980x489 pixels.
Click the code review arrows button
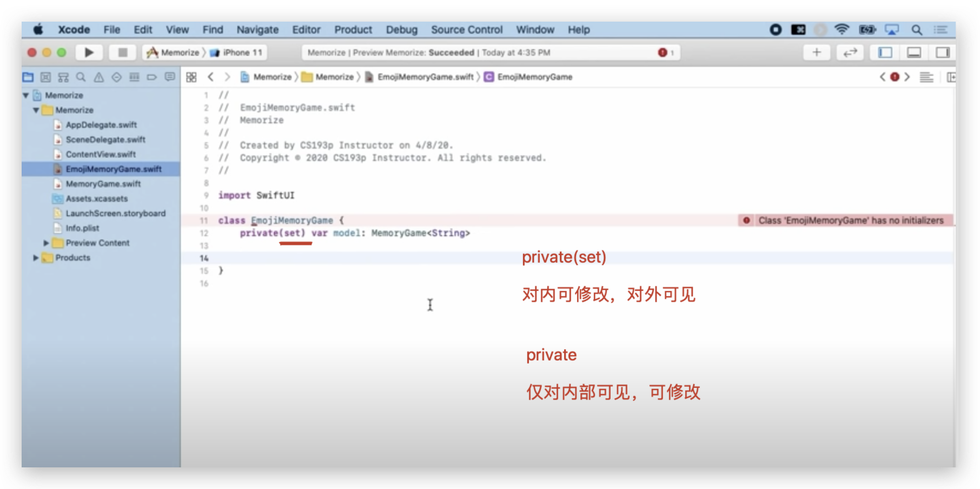(850, 52)
